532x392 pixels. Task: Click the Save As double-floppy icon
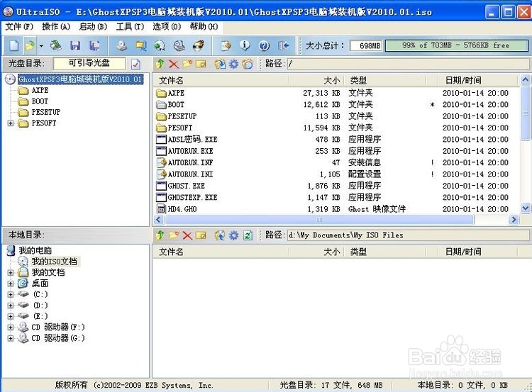(x=94, y=45)
